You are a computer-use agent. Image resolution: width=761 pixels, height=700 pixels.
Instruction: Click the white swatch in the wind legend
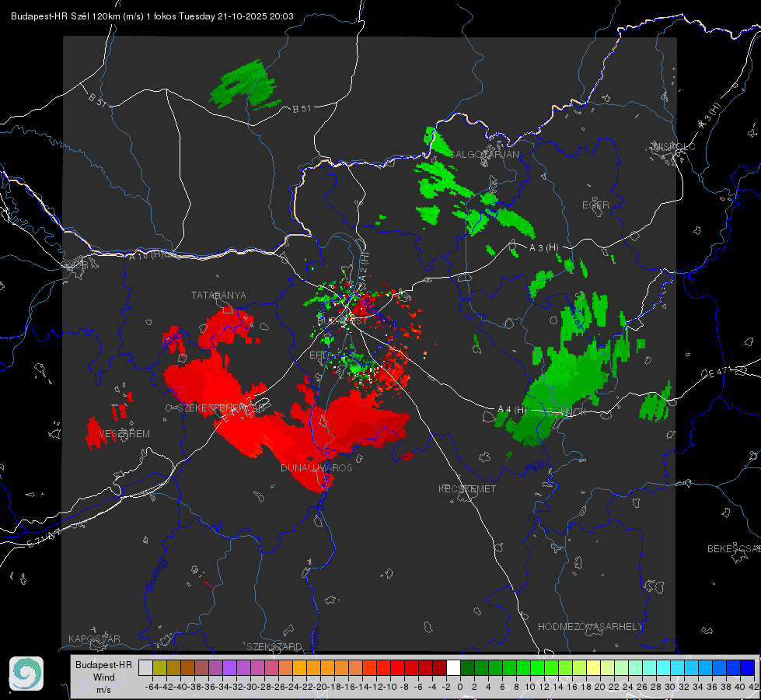tap(453, 668)
